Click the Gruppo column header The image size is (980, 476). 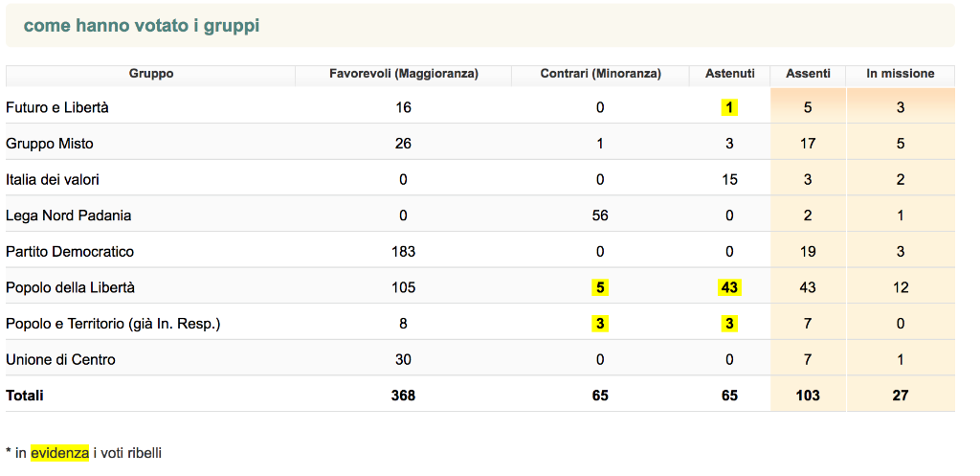pyautogui.click(x=150, y=74)
